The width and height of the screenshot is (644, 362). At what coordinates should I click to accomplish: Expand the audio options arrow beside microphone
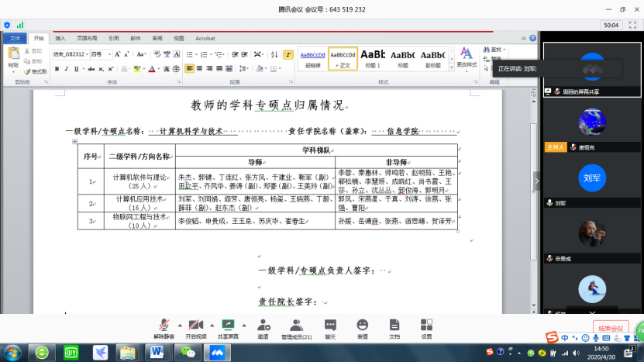(180, 325)
